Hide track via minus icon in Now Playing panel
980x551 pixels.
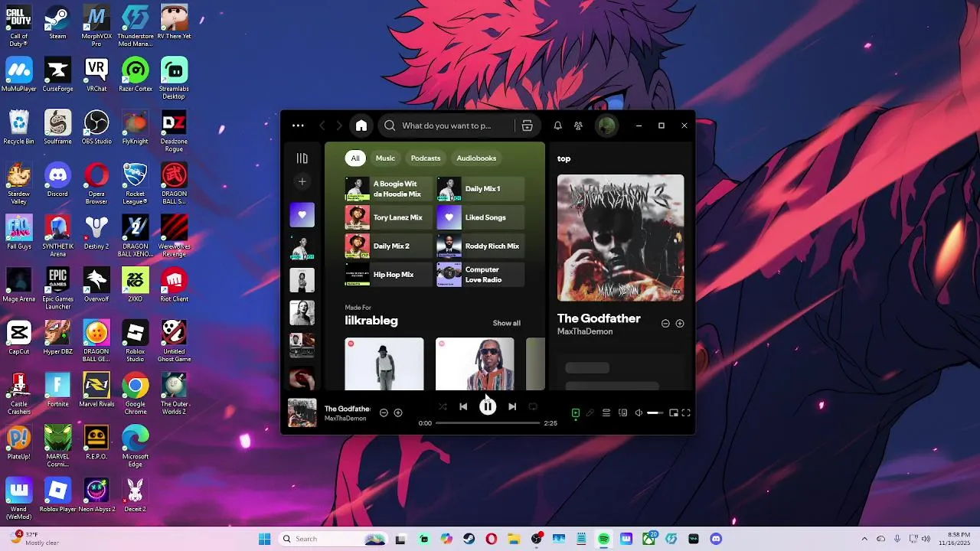click(665, 324)
